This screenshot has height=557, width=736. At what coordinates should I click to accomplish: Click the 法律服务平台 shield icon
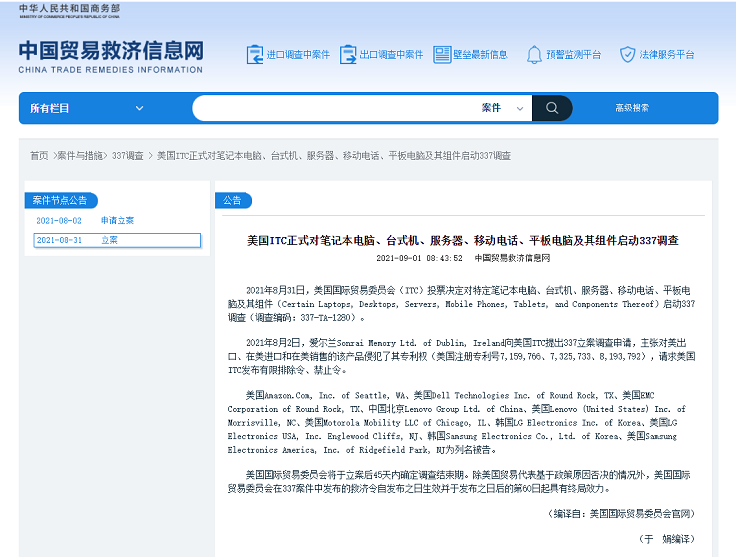[628, 54]
